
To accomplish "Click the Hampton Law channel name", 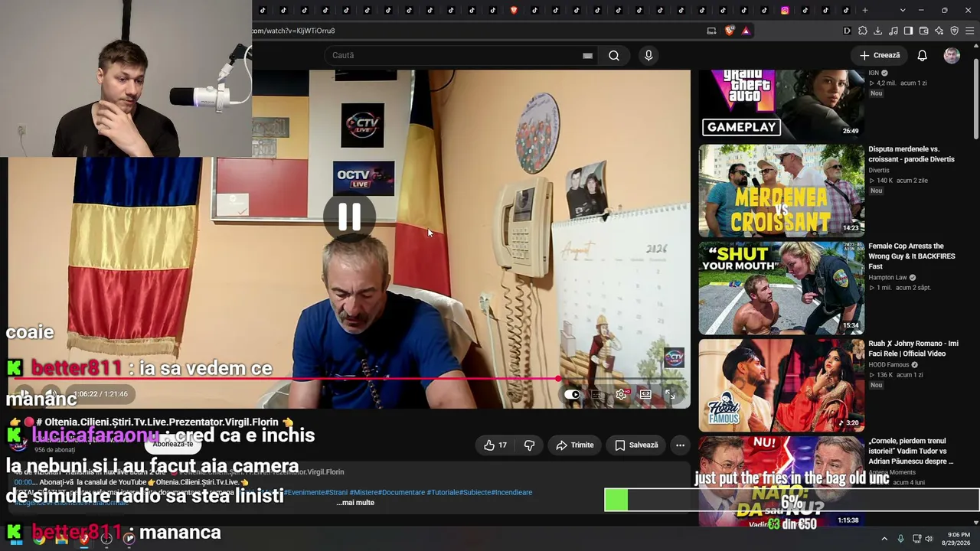I will (x=888, y=277).
